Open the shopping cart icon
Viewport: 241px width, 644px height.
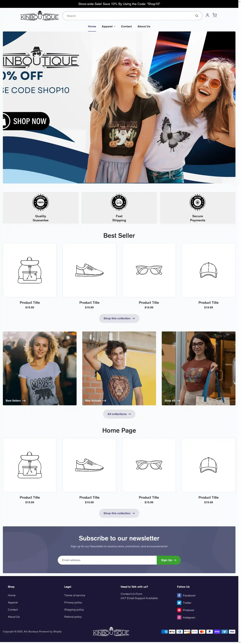click(215, 15)
